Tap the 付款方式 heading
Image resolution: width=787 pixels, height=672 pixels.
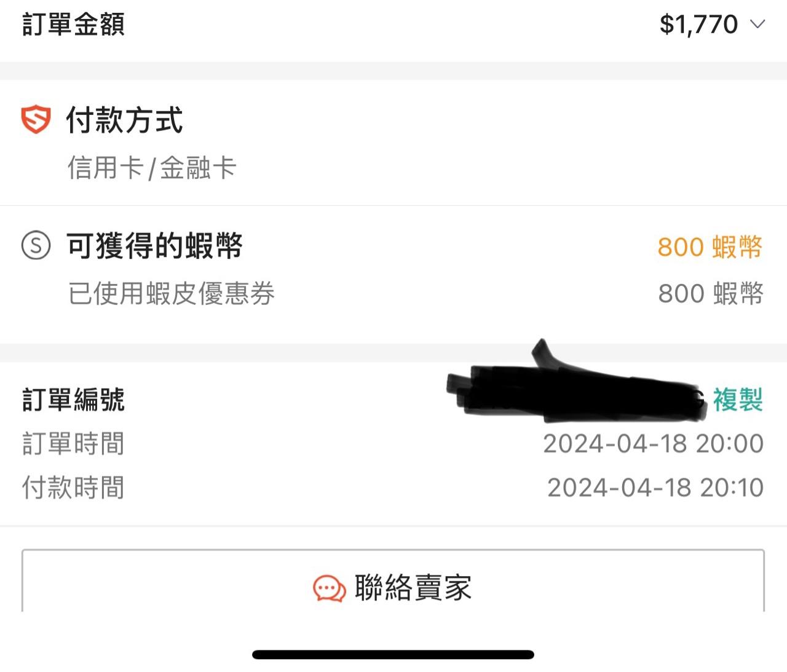(x=124, y=120)
